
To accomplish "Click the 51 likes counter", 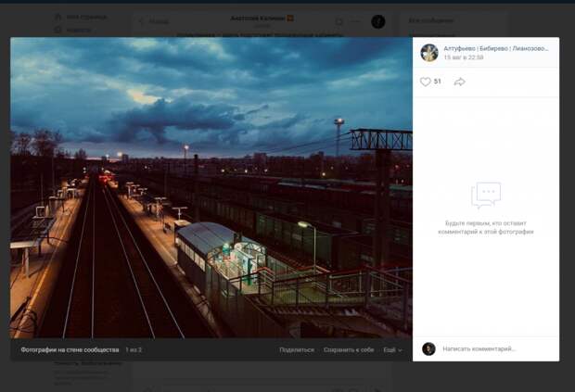I will 437,82.
